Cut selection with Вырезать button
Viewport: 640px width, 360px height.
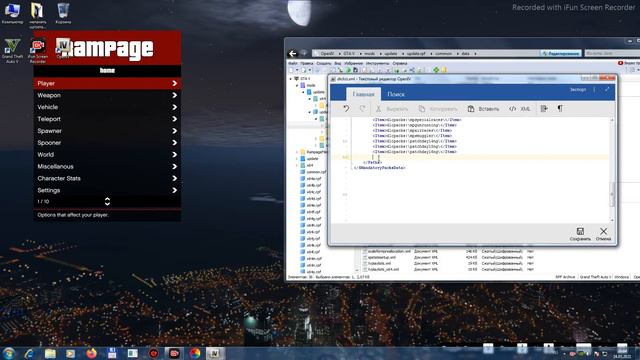(391, 109)
